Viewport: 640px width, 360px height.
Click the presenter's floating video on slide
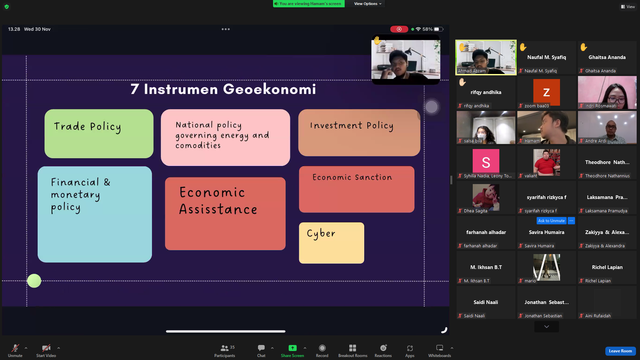tap(406, 59)
